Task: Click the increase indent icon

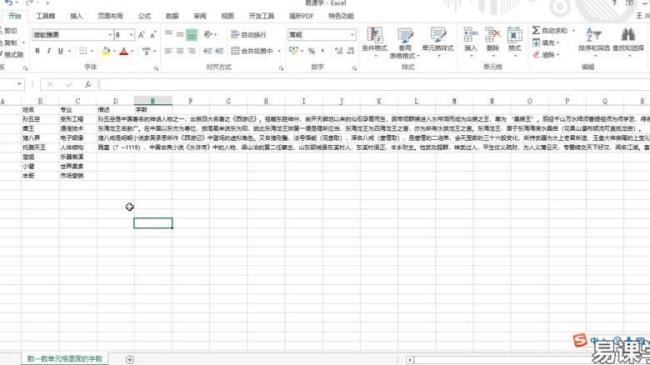Action: [220, 51]
